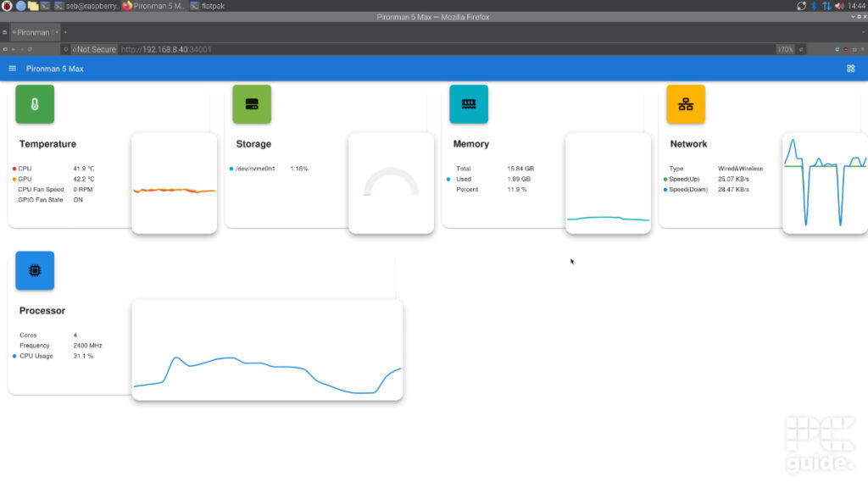
Task: Toggle the CPU Usage legend dot
Action: [x=14, y=357]
